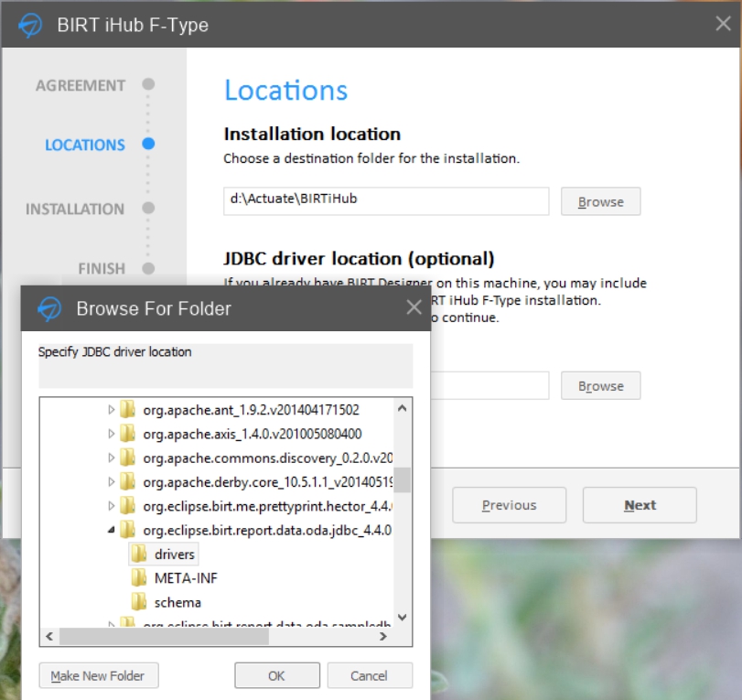Click folder icon of org.apache.axis_1.4.0

[x=128, y=434]
